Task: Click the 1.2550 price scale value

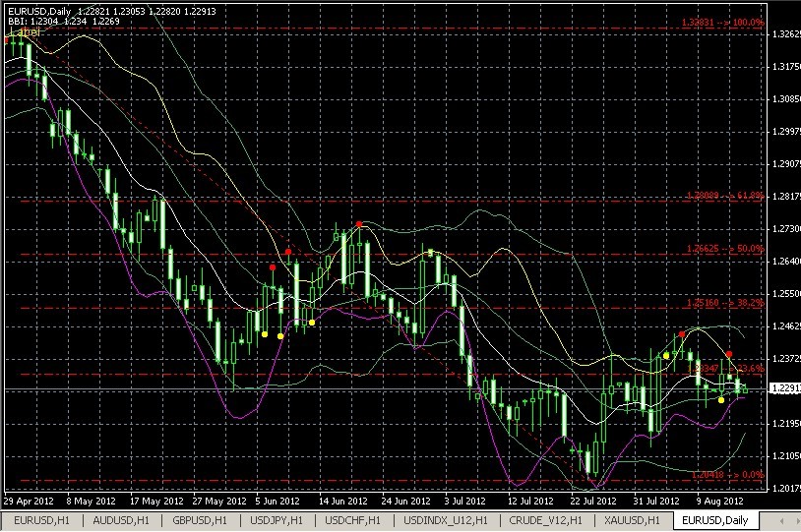Action: (785, 294)
